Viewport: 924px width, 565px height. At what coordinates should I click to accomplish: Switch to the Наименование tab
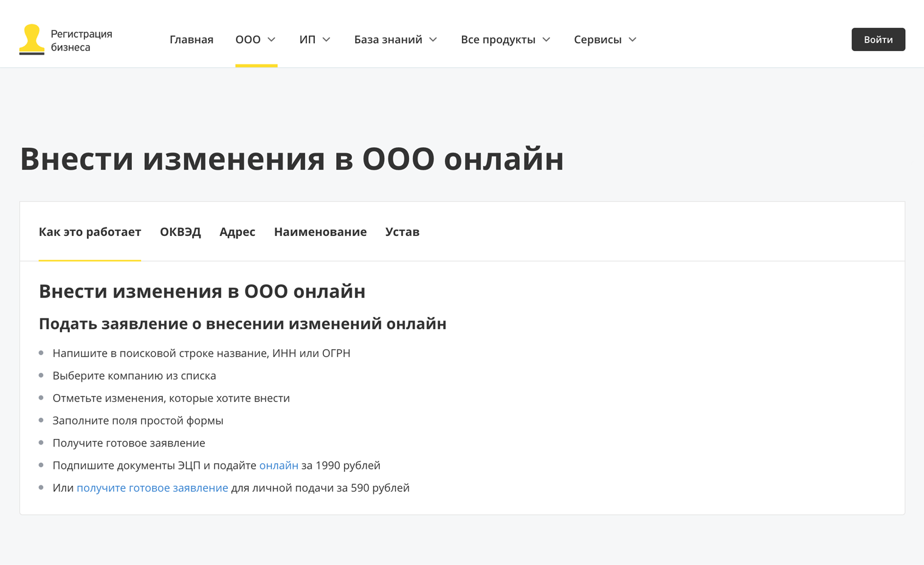coord(320,232)
